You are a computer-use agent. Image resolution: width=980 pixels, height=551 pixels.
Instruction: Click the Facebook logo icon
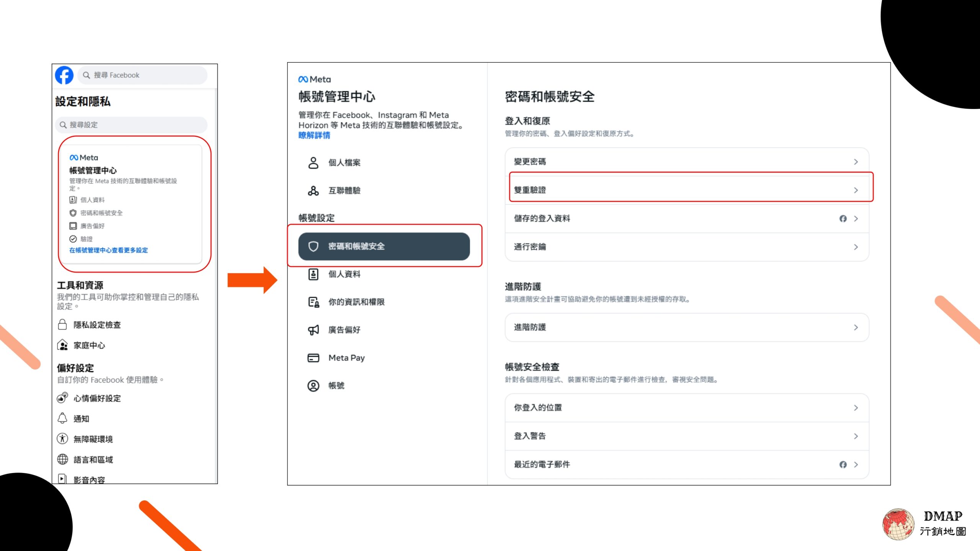pyautogui.click(x=64, y=75)
